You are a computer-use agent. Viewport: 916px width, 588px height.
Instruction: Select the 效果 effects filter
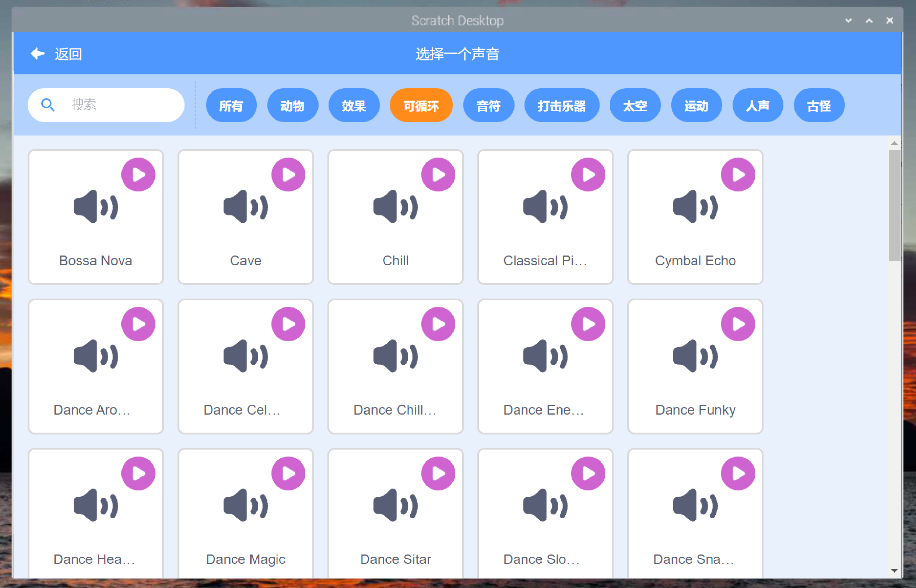[x=354, y=105]
